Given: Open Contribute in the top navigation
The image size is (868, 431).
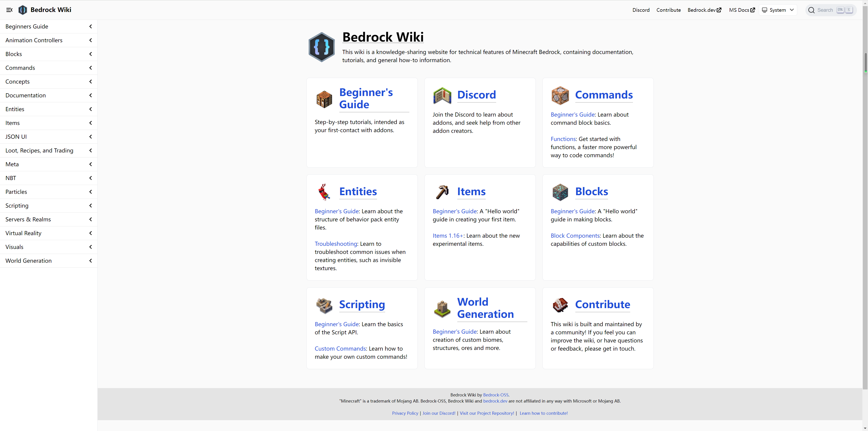Looking at the screenshot, I should pyautogui.click(x=669, y=10).
